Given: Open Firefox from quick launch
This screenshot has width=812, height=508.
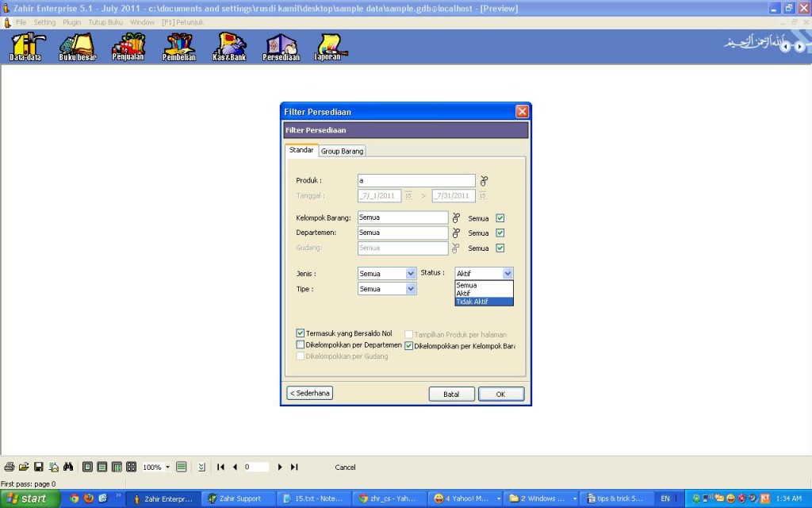Looking at the screenshot, I should point(89,498).
